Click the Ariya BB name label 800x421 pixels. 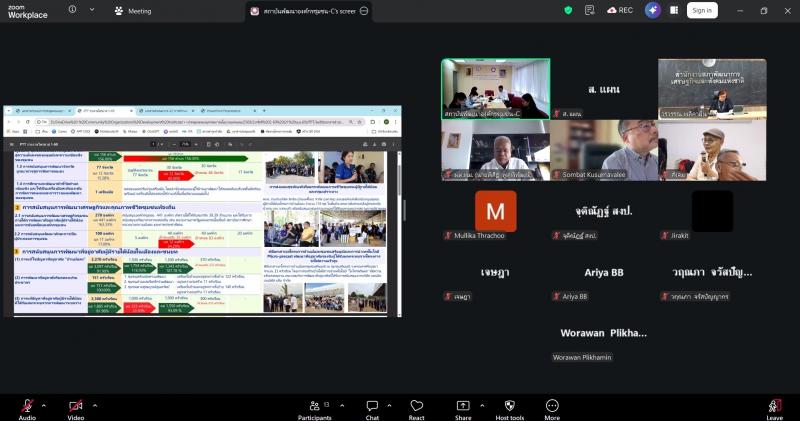point(574,296)
